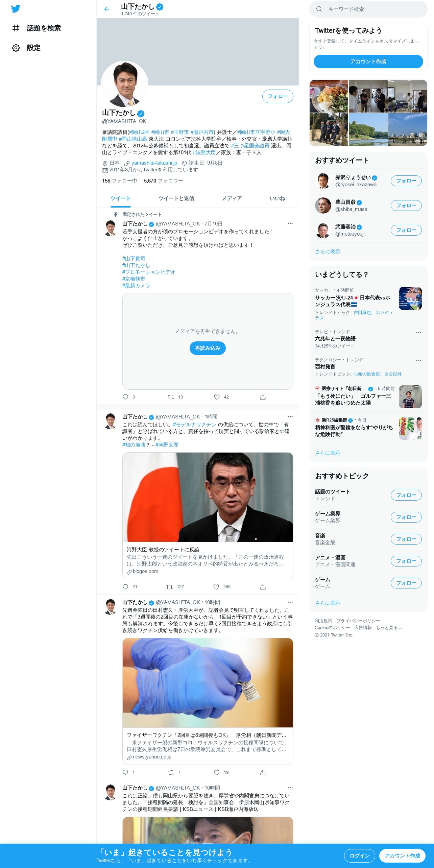The width and height of the screenshot is (434, 868).
Task: Retweet the tweet with 7 retweets
Action: point(171,772)
